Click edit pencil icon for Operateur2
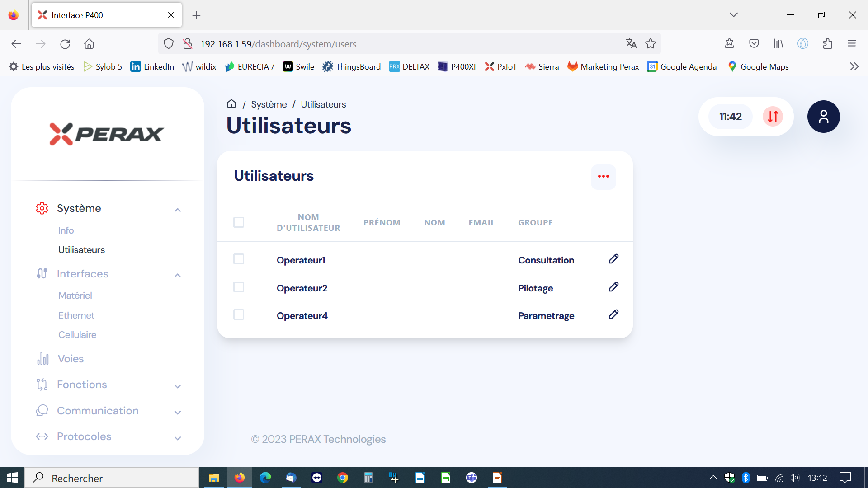This screenshot has width=868, height=488. click(614, 286)
